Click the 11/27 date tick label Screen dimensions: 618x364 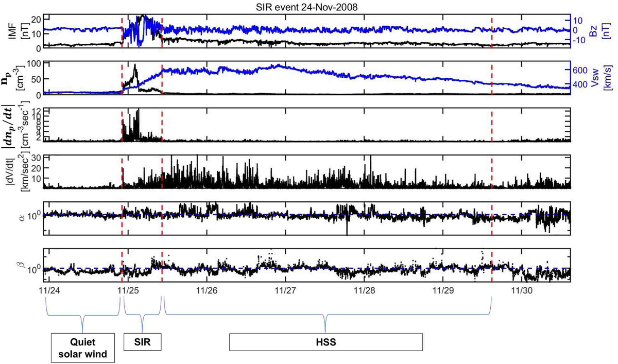coord(286,290)
